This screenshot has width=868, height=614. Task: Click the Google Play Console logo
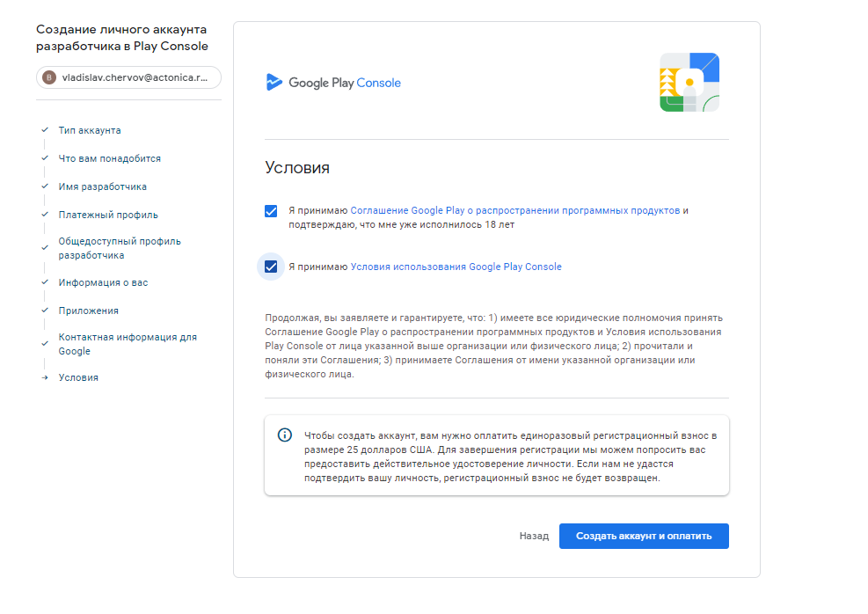[x=333, y=83]
